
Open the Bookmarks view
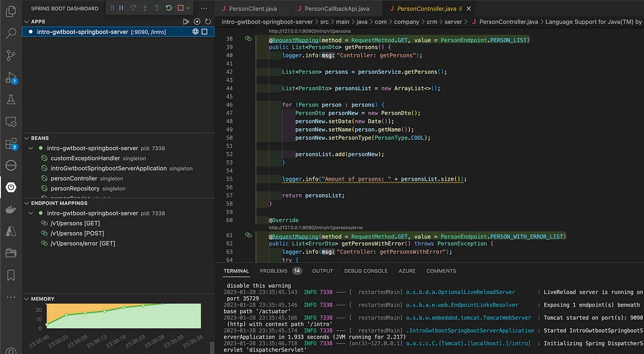point(11,275)
